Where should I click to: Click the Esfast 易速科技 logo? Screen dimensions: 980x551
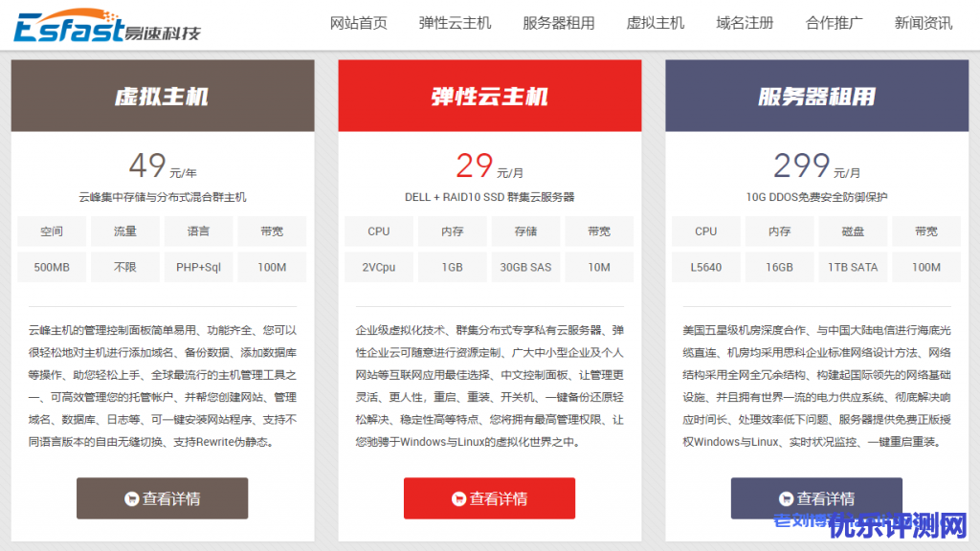(x=107, y=26)
